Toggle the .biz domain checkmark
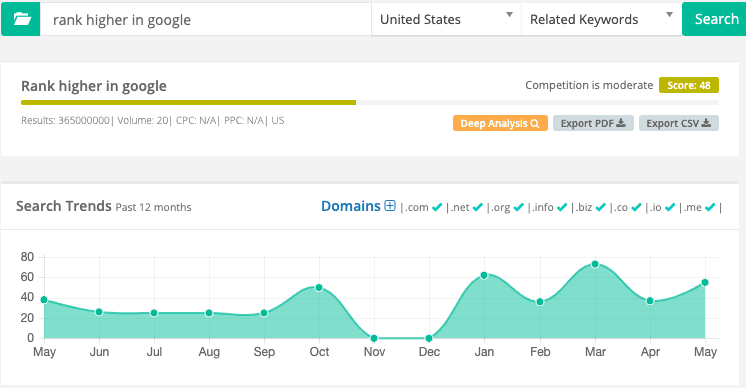The height and width of the screenshot is (388, 746). [601, 207]
